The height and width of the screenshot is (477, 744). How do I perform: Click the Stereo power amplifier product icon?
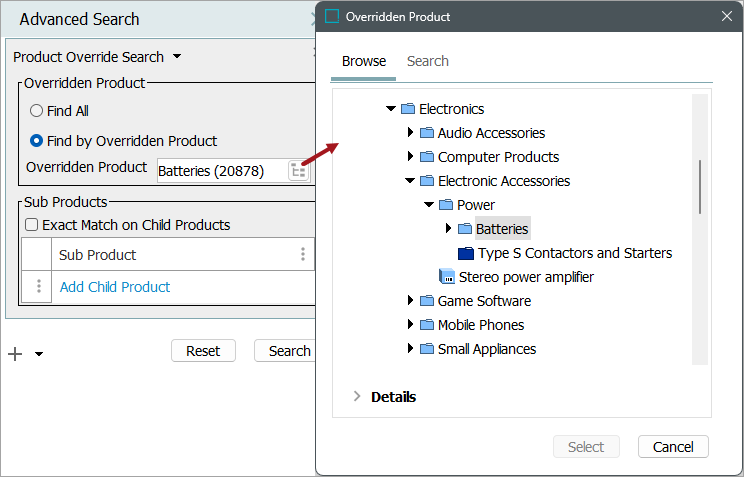(446, 277)
